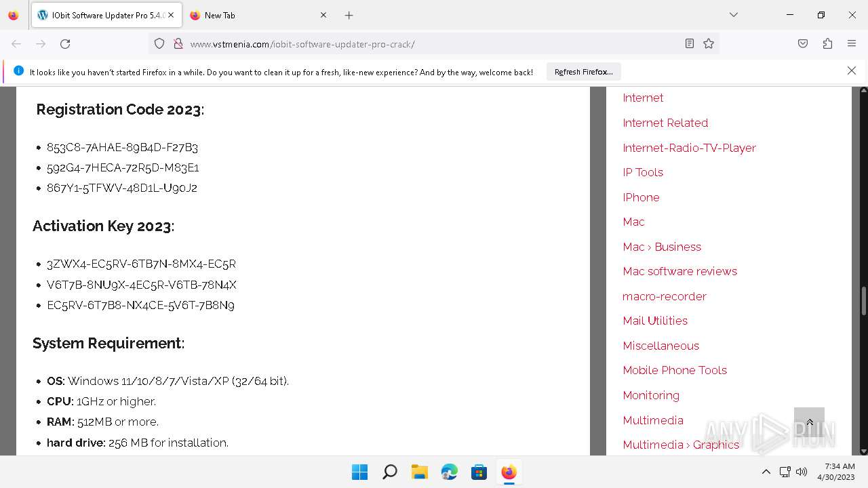Screen dimensions: 868x488
Task: Click the Firefox taskbar icon
Action: pyautogui.click(x=509, y=472)
